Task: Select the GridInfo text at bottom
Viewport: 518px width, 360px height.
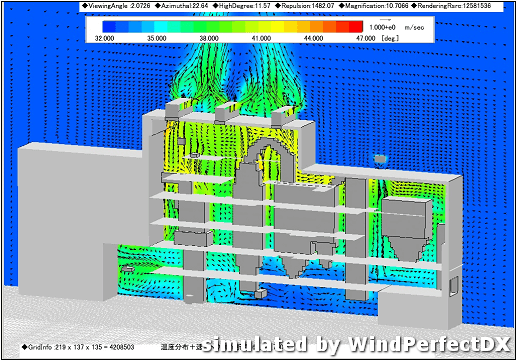Action: pyautogui.click(x=78, y=347)
